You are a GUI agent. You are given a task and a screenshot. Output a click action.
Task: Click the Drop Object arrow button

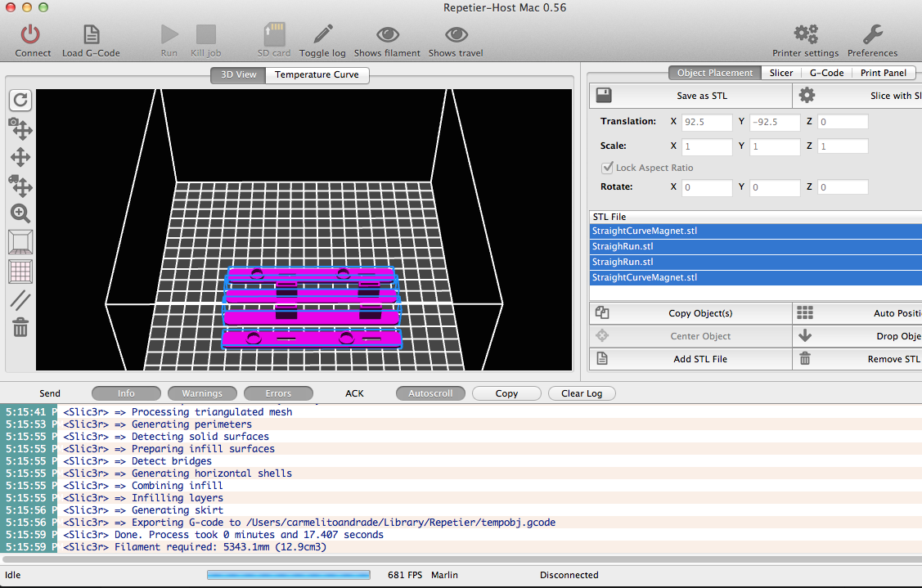coord(858,336)
